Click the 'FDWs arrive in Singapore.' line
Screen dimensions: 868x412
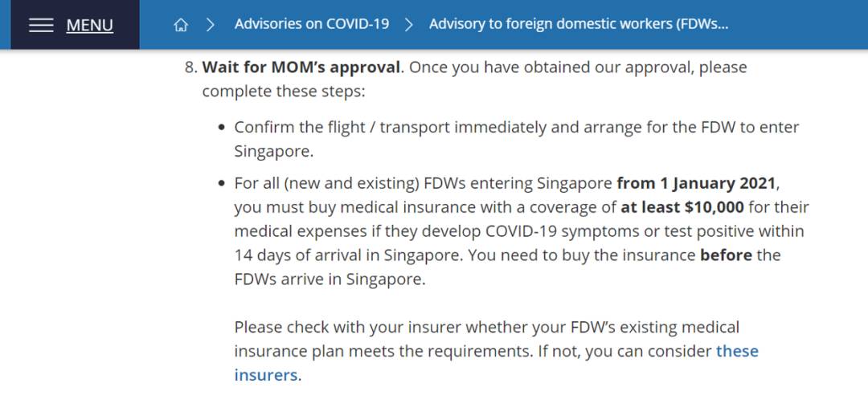(x=330, y=279)
